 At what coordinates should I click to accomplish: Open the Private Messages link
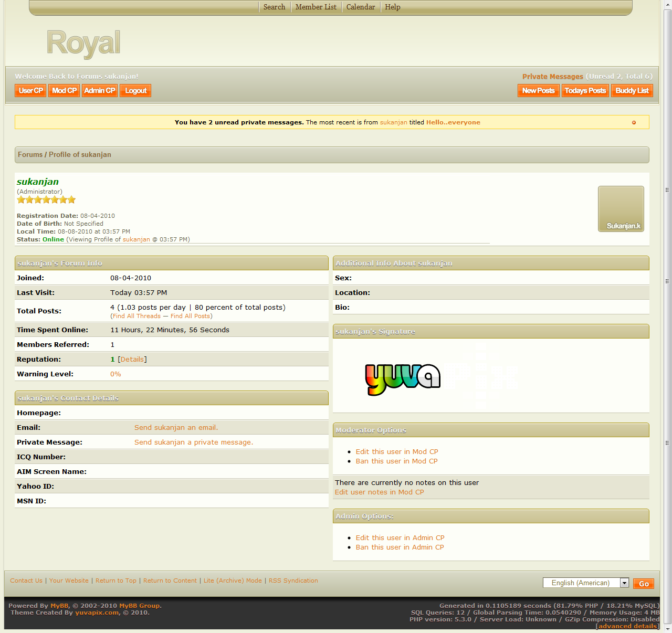552,77
